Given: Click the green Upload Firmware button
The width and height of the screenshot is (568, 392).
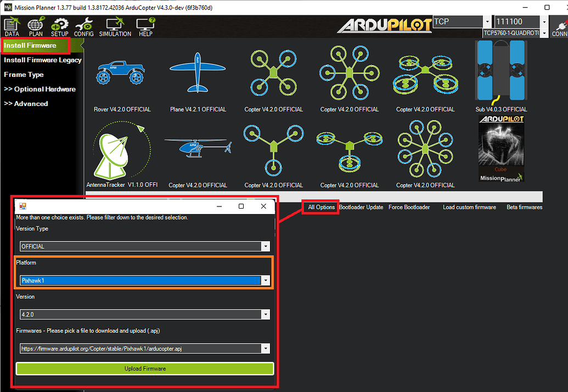Looking at the screenshot, I should pyautogui.click(x=145, y=368).
